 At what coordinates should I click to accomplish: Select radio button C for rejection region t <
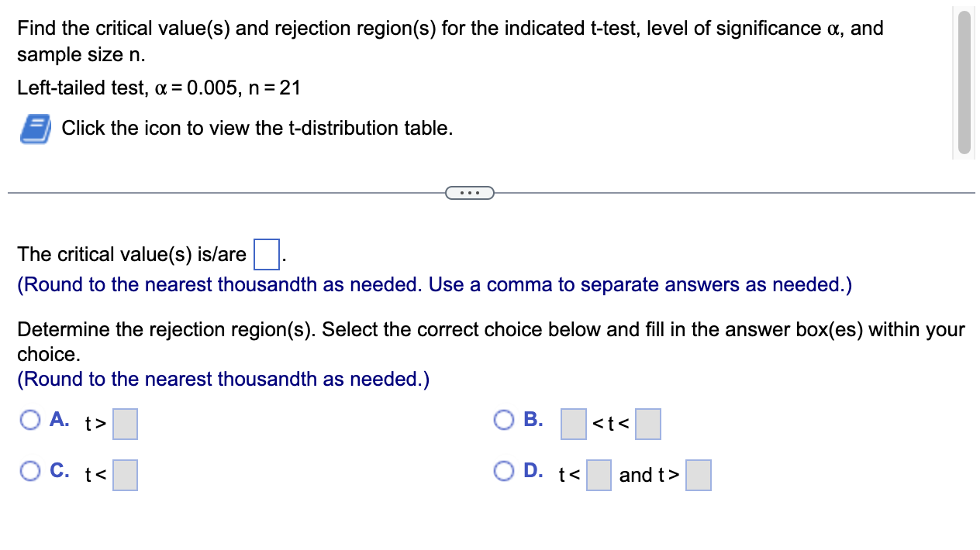[x=30, y=470]
